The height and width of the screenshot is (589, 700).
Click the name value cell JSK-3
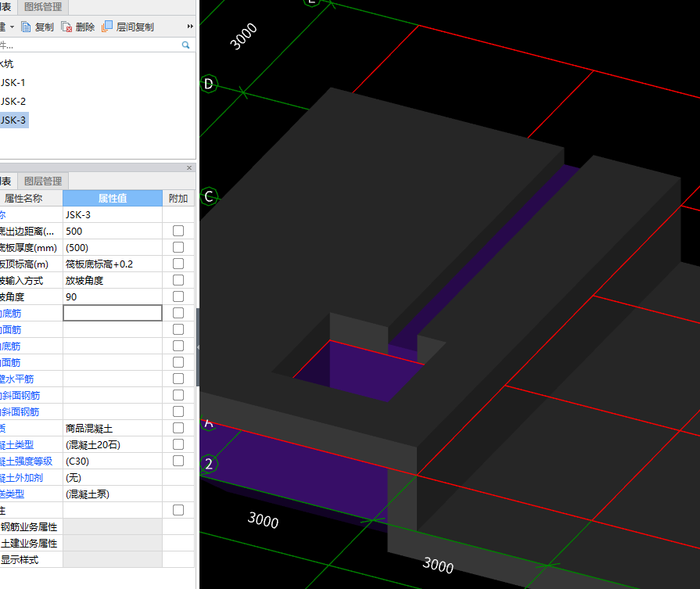[113, 215]
